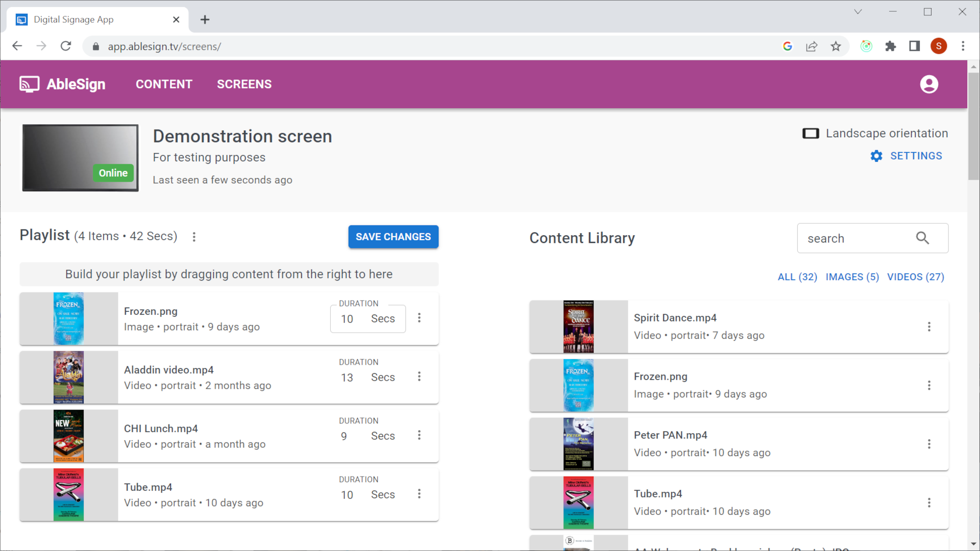The image size is (980, 551).
Task: Click the share page icon
Action: [x=812, y=46]
